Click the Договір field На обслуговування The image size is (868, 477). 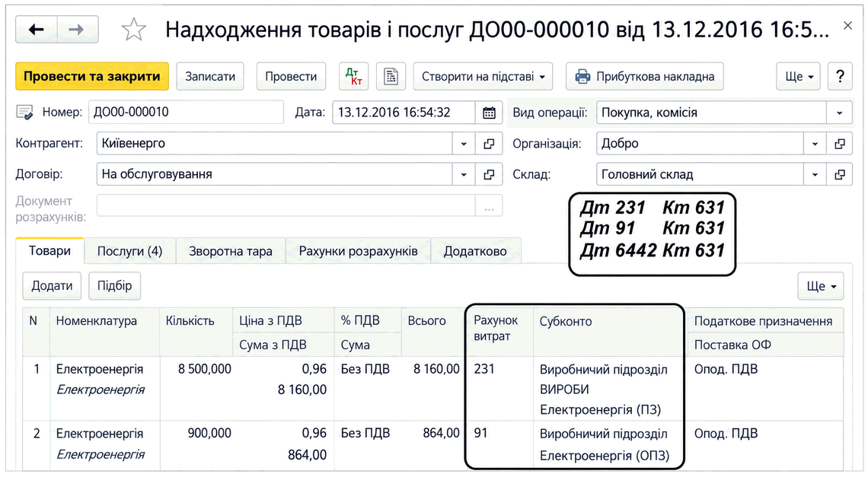(x=275, y=174)
